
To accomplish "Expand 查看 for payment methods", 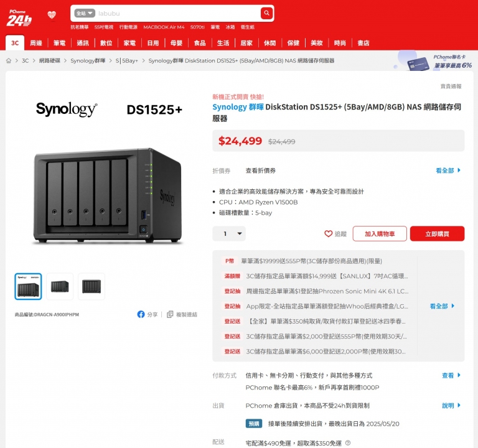I will click(x=451, y=375).
